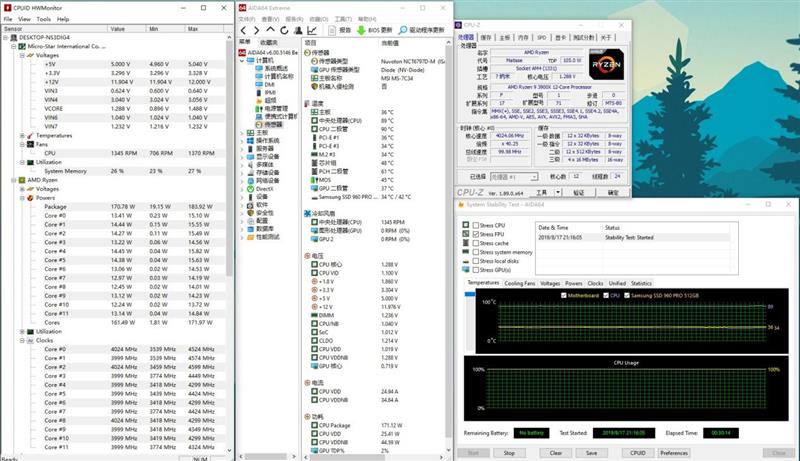
Task: Open the 收藏夹 favorites tab in AIDA64
Action: pyautogui.click(x=269, y=42)
